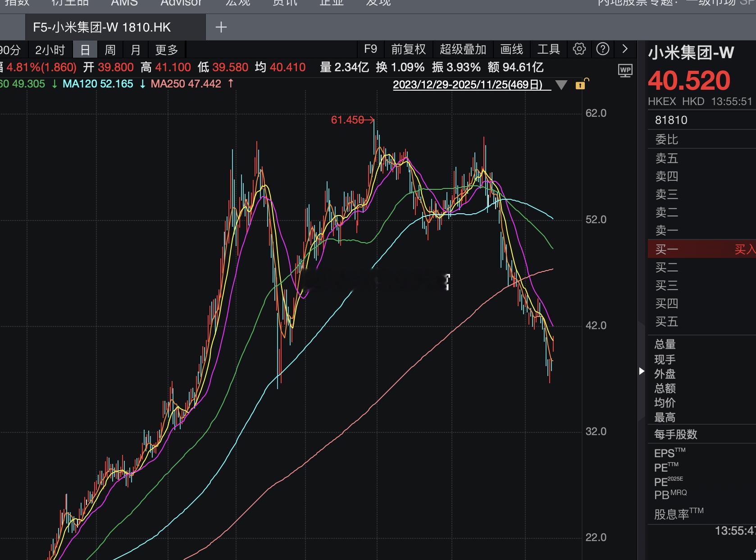
Task: Open a new tab with the plus button
Action: 221,28
